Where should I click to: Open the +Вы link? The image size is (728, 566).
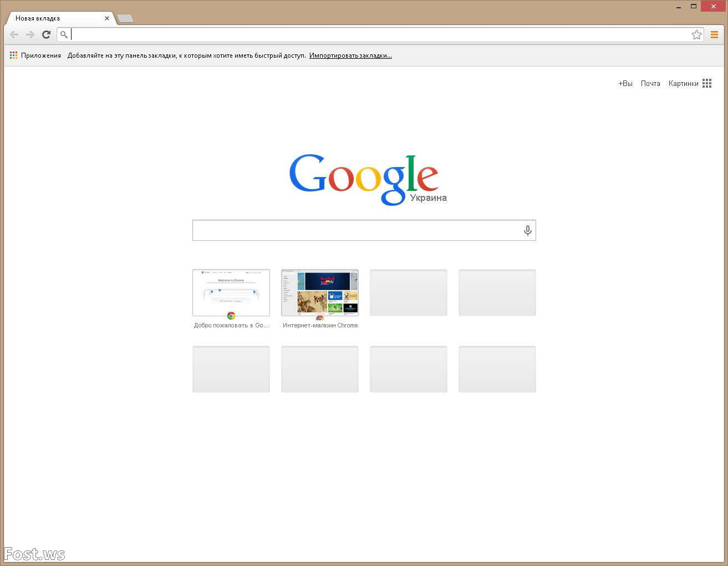625,83
